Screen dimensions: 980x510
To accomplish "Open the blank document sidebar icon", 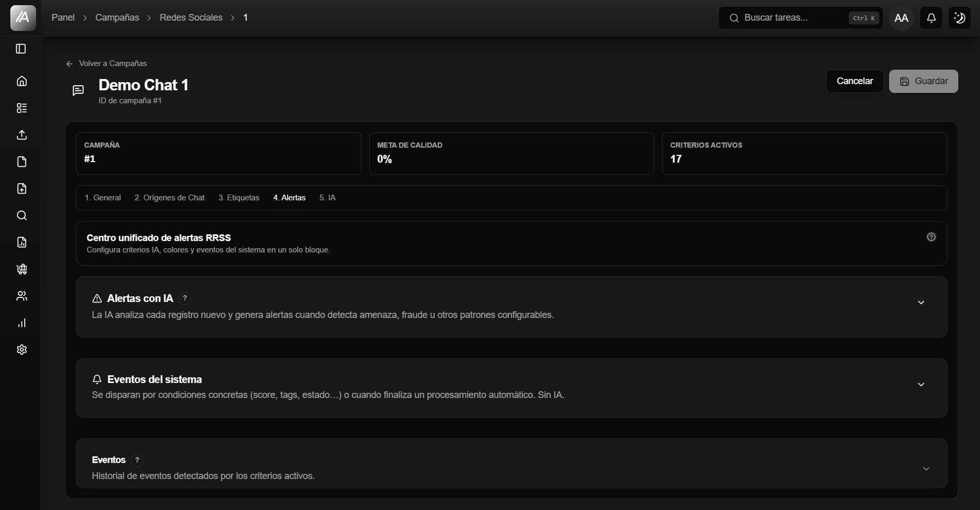I will 22,162.
